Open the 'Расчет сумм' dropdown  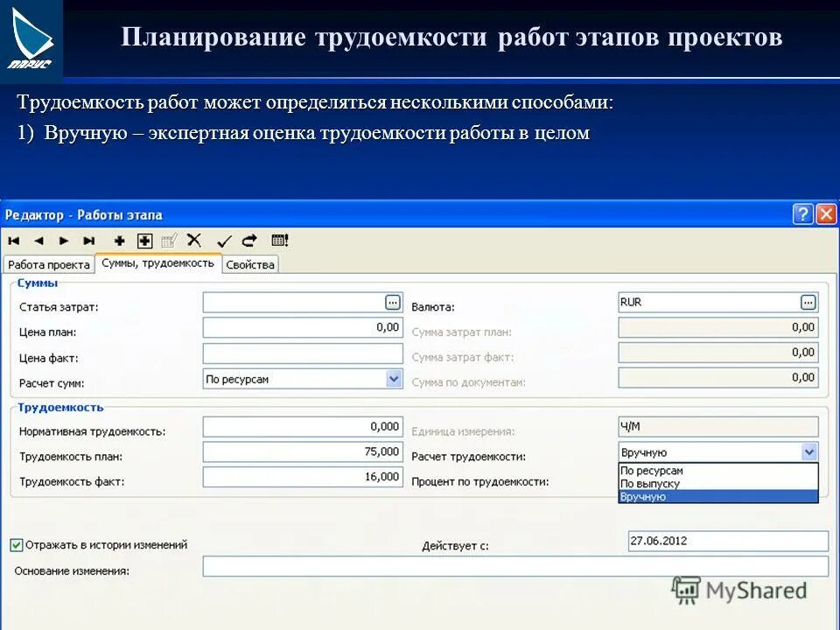pos(392,377)
